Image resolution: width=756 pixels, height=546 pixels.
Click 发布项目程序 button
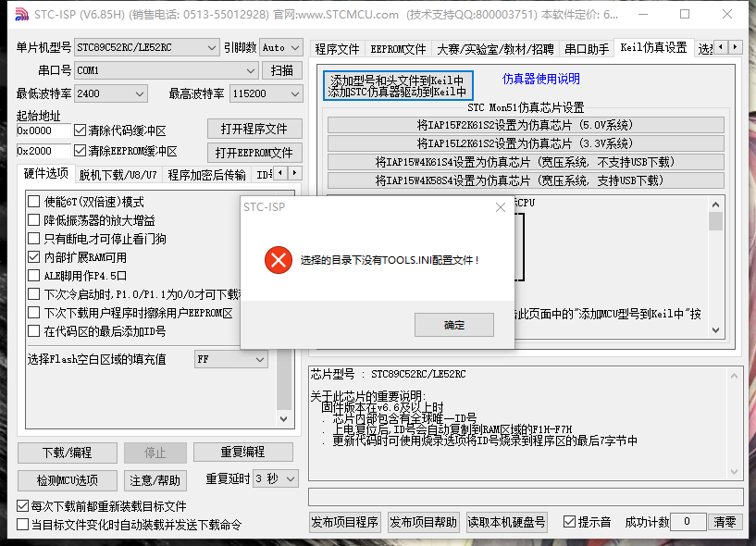345,522
